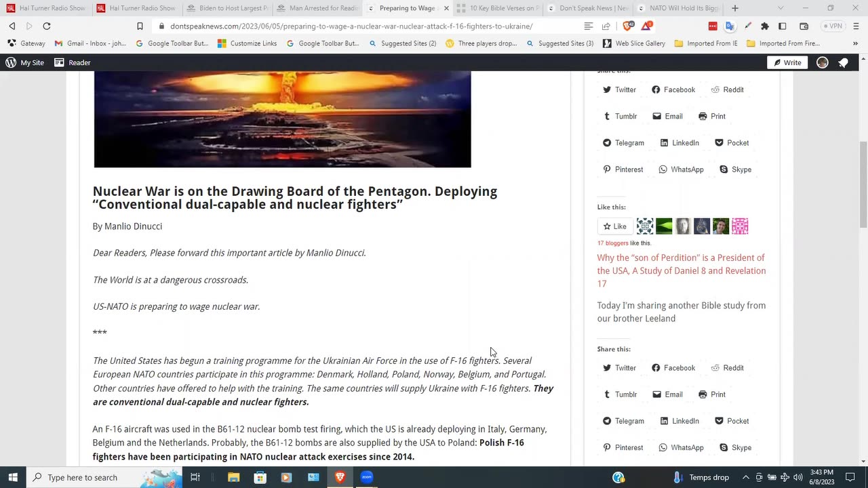Open the Brave Wallet icon
The image size is (868, 488).
[x=804, y=26]
